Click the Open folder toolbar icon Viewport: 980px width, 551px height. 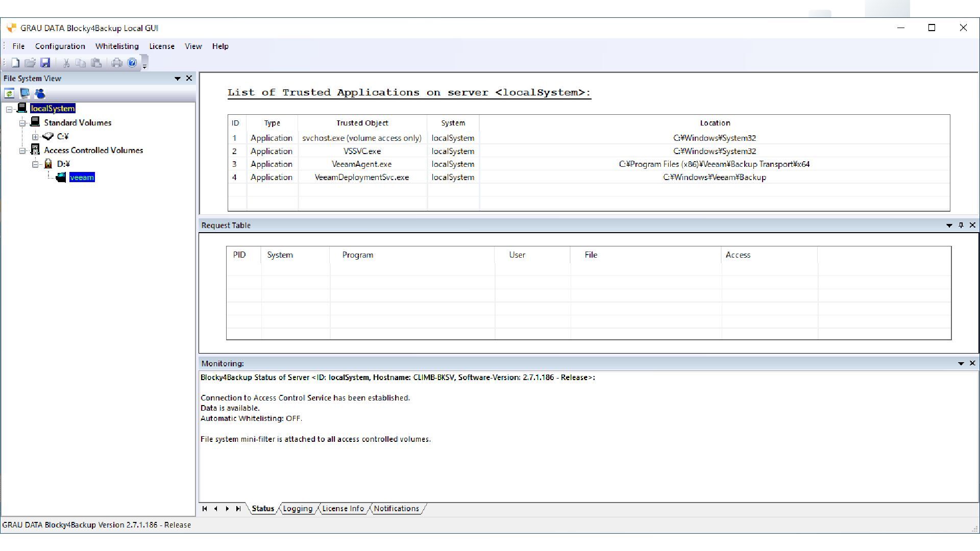30,63
